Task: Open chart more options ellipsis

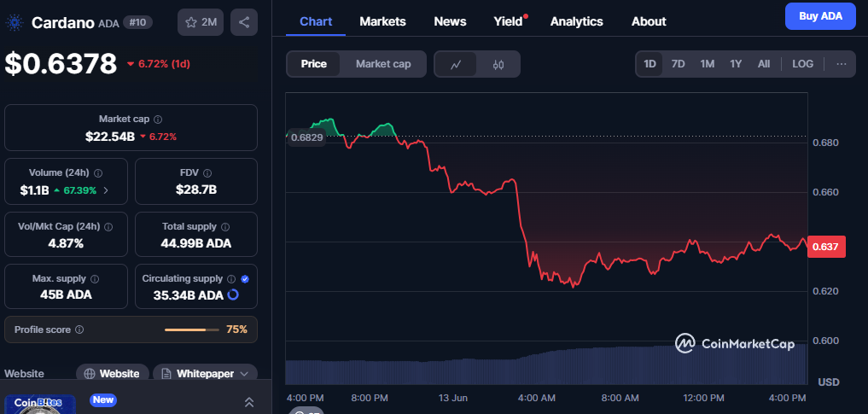Action: (x=842, y=64)
